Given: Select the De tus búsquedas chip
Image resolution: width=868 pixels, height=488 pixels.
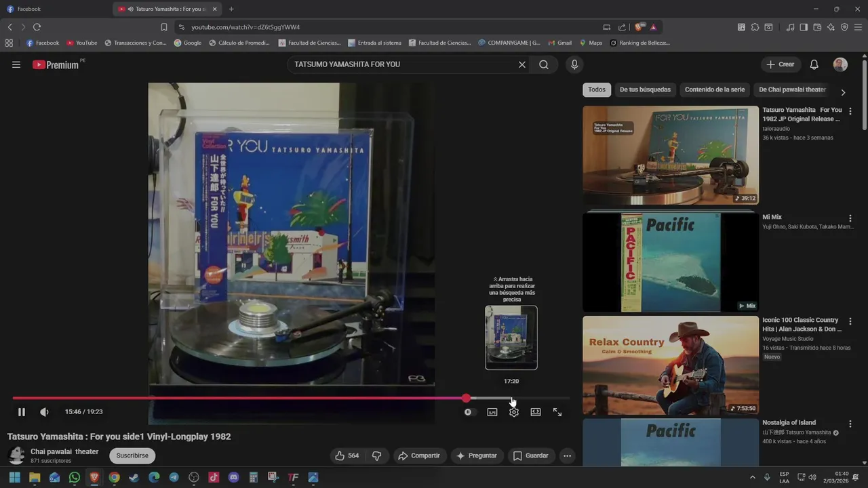Looking at the screenshot, I should pyautogui.click(x=645, y=89).
